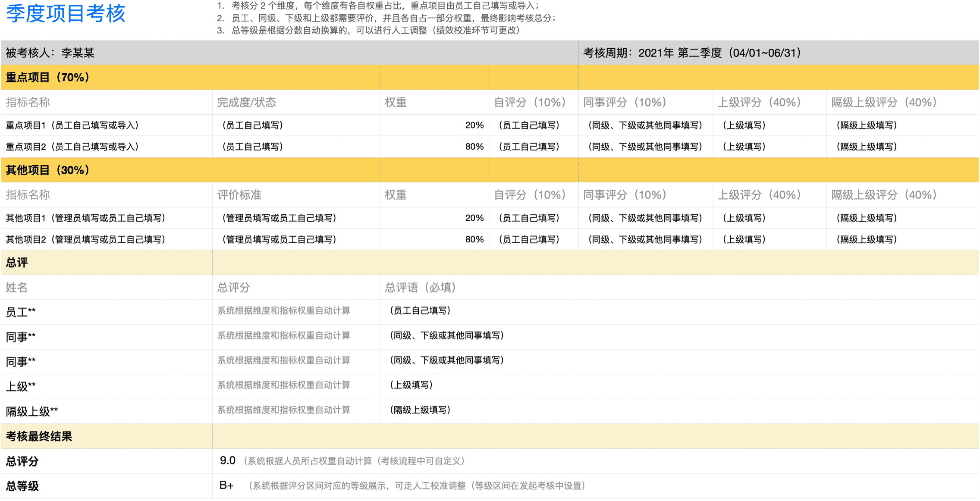Screen dimensions: 980x501
Task: Click the 上级评分 cell for 其他项目2
Action: coord(770,239)
